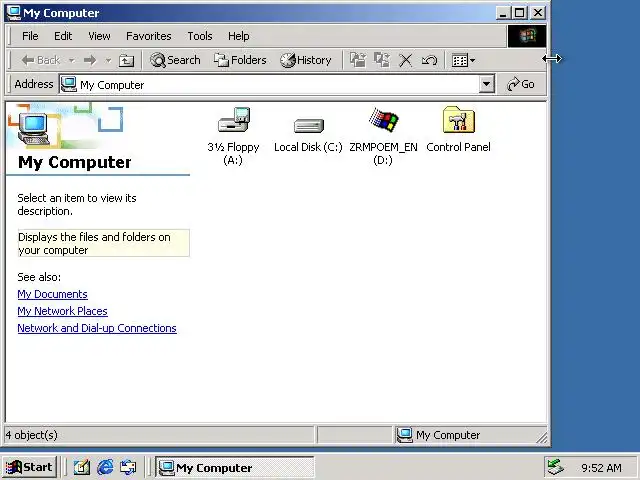640x480 pixels.
Task: Expand the Forward history dropdown arrow
Action: [108, 60]
